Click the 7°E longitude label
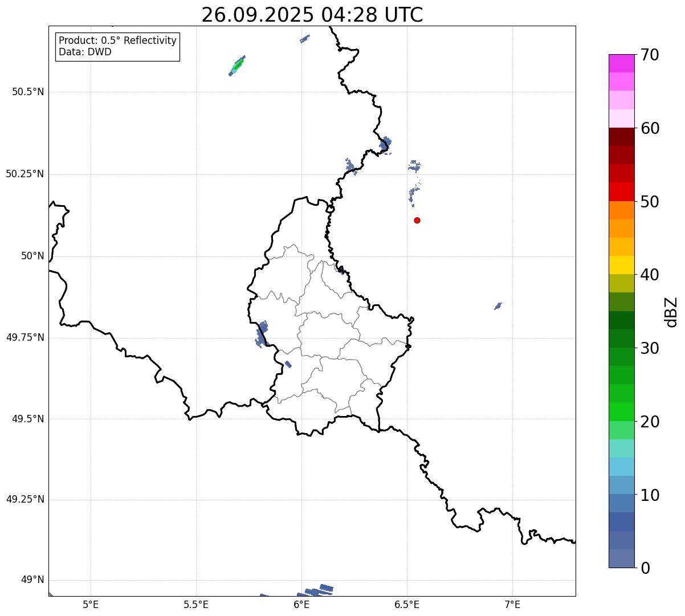The image size is (685, 616). (513, 604)
